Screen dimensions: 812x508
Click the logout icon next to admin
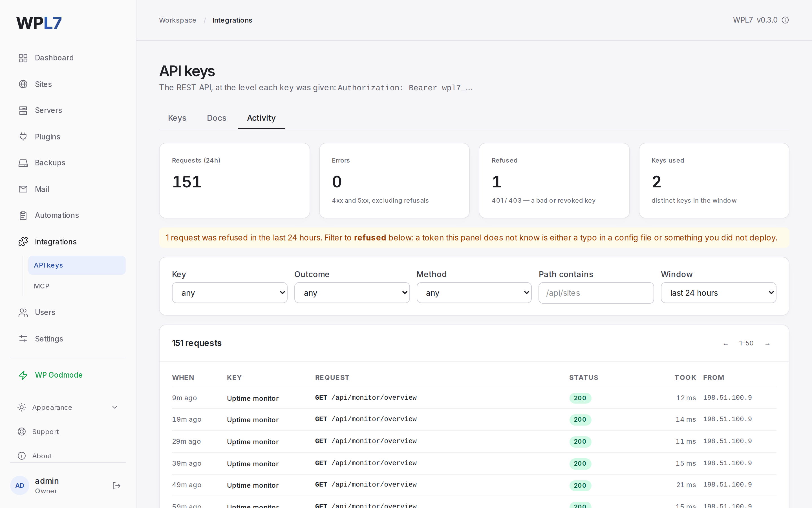tap(116, 485)
